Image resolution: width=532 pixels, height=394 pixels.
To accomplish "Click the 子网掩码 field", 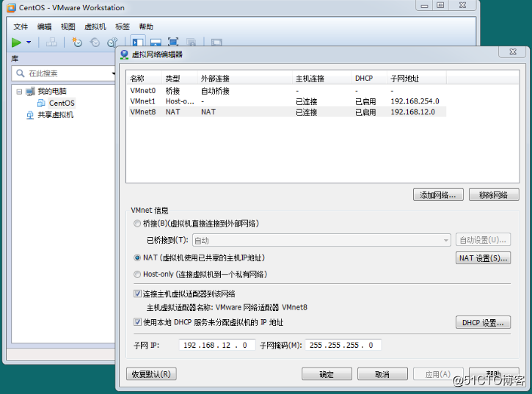I will point(343,345).
